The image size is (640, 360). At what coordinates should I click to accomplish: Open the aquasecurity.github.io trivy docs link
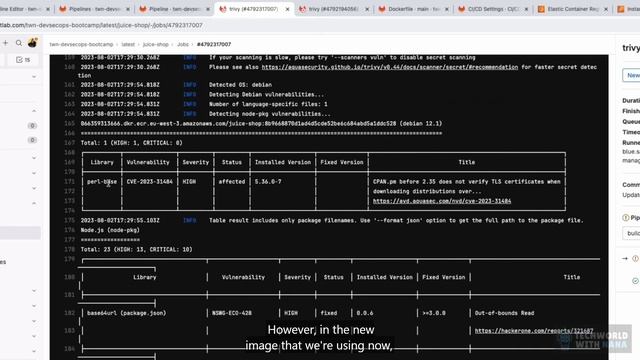coord(390,67)
